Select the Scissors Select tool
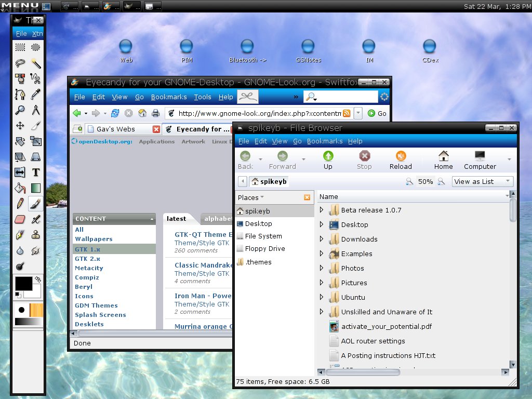Screen dimensions: 532x399 click(x=35, y=78)
